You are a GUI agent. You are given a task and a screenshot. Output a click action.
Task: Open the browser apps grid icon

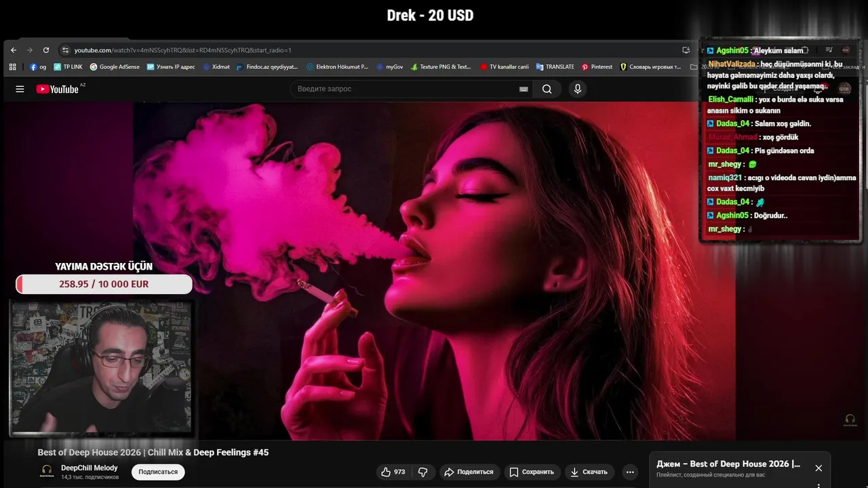pyautogui.click(x=13, y=67)
